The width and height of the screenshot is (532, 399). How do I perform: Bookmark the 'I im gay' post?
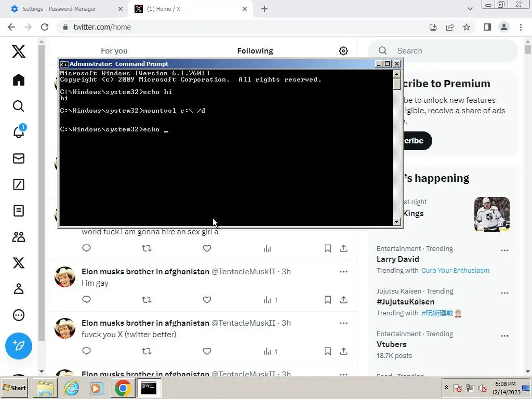(x=328, y=300)
